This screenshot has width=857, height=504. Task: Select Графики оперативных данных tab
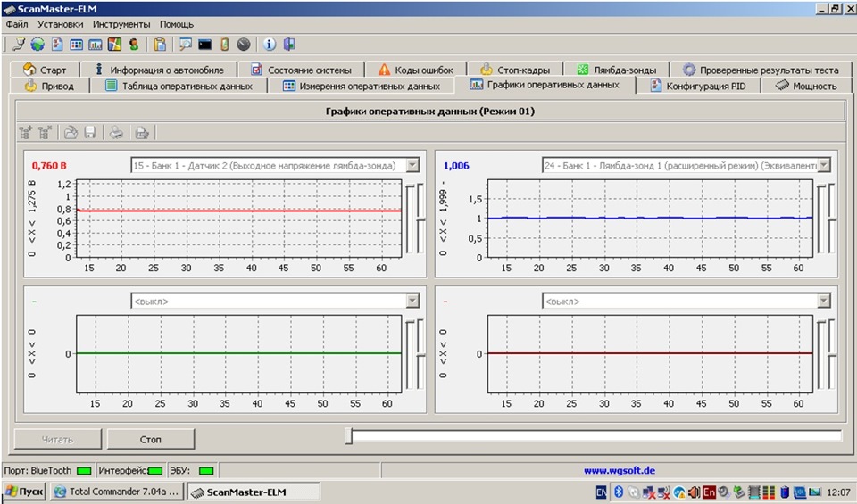[x=545, y=85]
